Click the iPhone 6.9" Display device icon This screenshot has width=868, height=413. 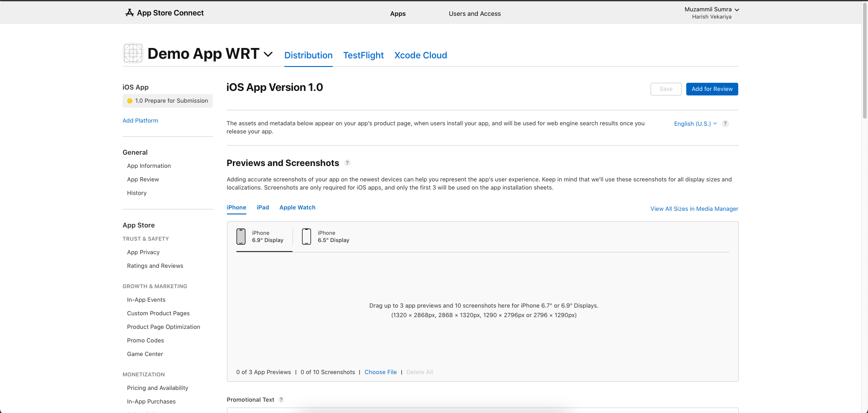tap(241, 237)
